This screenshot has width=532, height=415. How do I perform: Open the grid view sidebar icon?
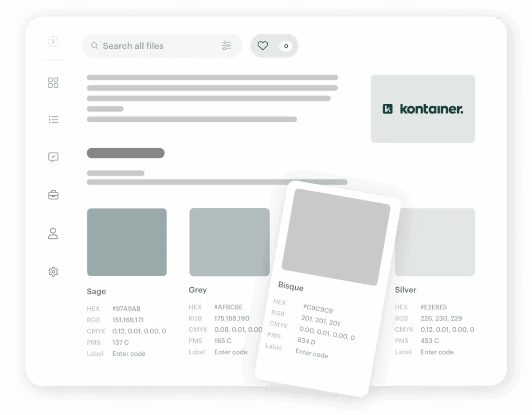point(53,82)
